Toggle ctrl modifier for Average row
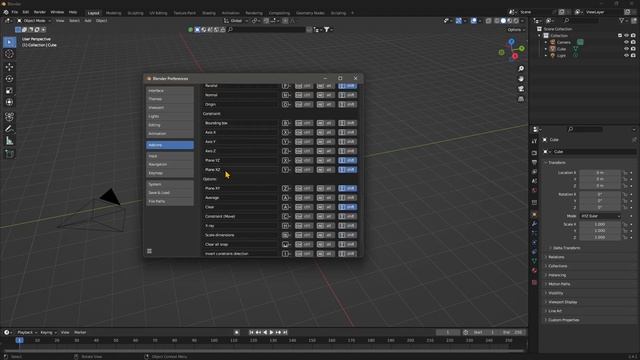 (304, 198)
